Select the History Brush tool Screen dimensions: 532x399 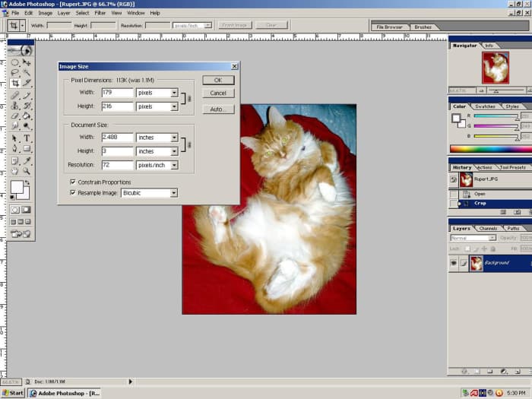(27, 106)
